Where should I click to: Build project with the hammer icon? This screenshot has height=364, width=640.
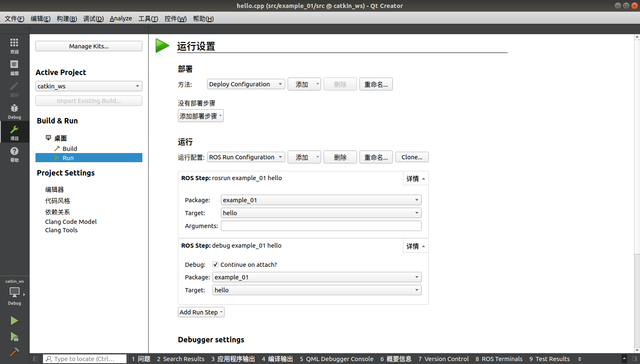click(14, 352)
